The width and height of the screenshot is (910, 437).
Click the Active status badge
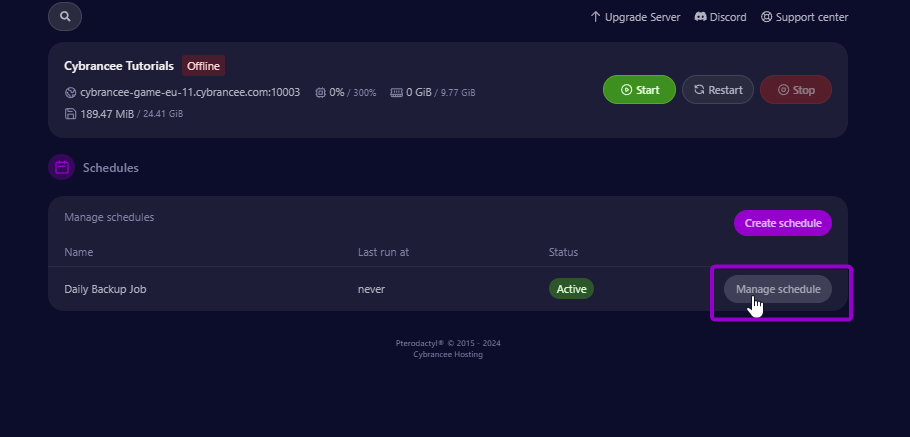[x=572, y=289]
